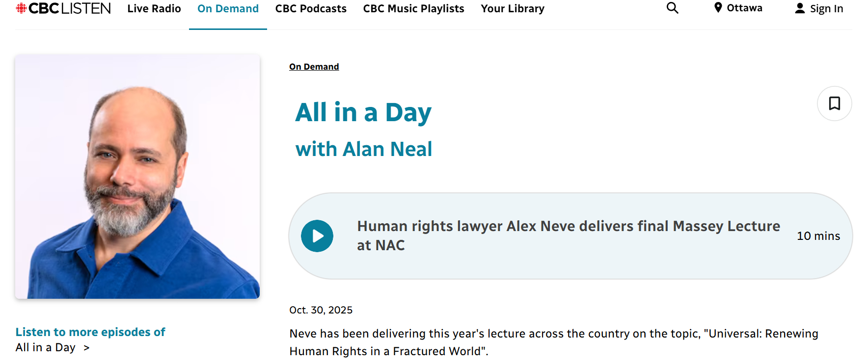Bookmark this show with the save icon

834,104
